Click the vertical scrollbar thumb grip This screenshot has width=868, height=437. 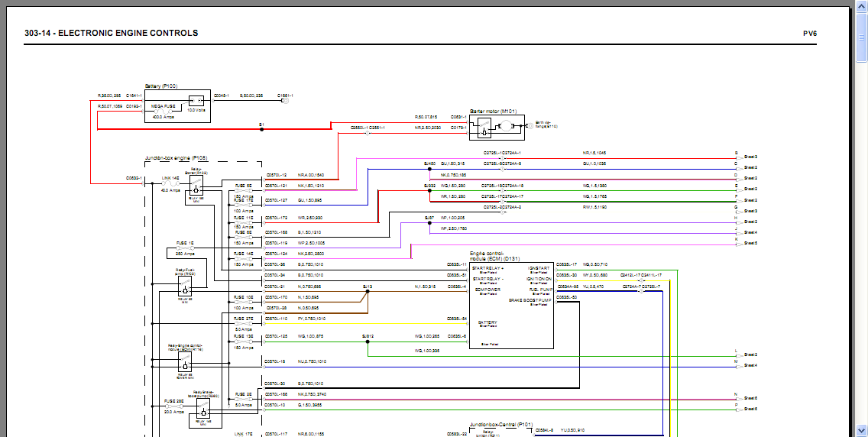click(861, 38)
